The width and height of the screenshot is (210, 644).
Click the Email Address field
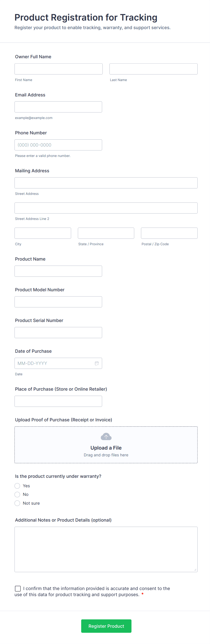58,107
